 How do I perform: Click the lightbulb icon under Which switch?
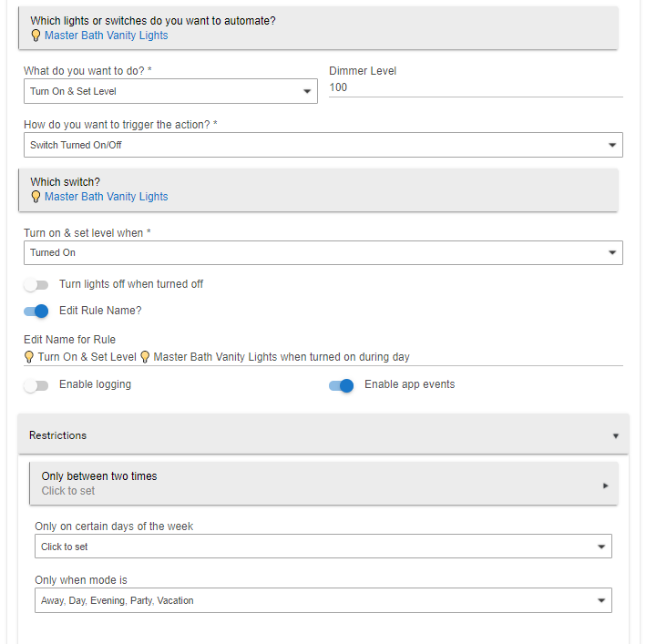(x=36, y=197)
